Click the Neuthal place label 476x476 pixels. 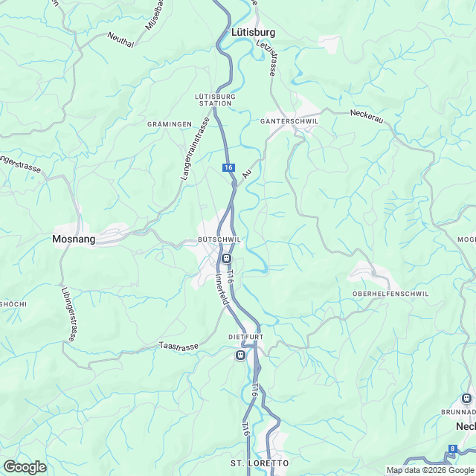(x=120, y=40)
